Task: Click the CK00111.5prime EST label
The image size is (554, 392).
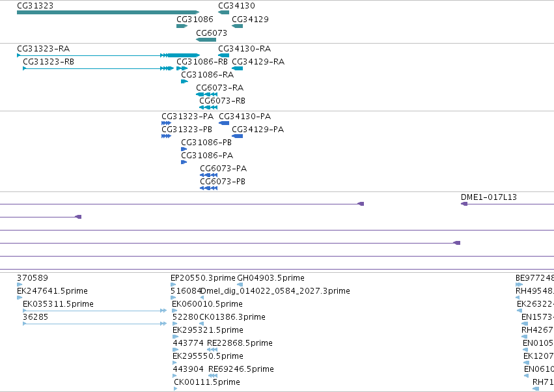Action: [x=207, y=382]
